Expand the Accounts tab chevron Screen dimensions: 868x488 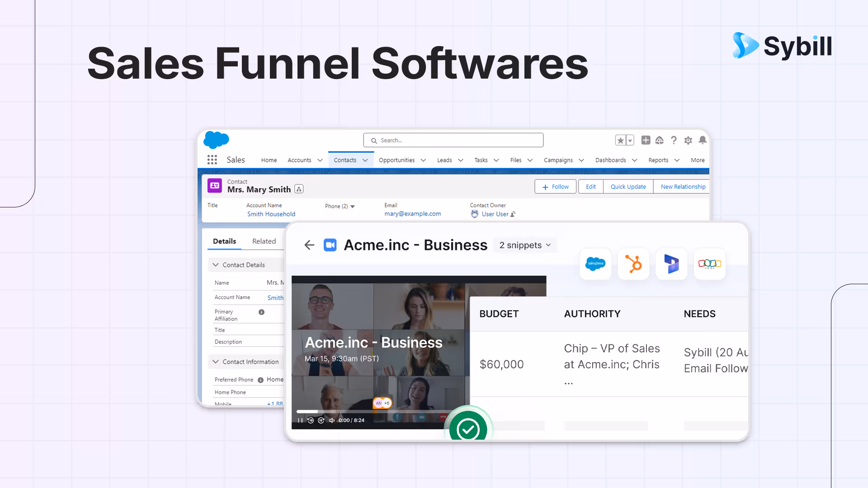(x=320, y=160)
